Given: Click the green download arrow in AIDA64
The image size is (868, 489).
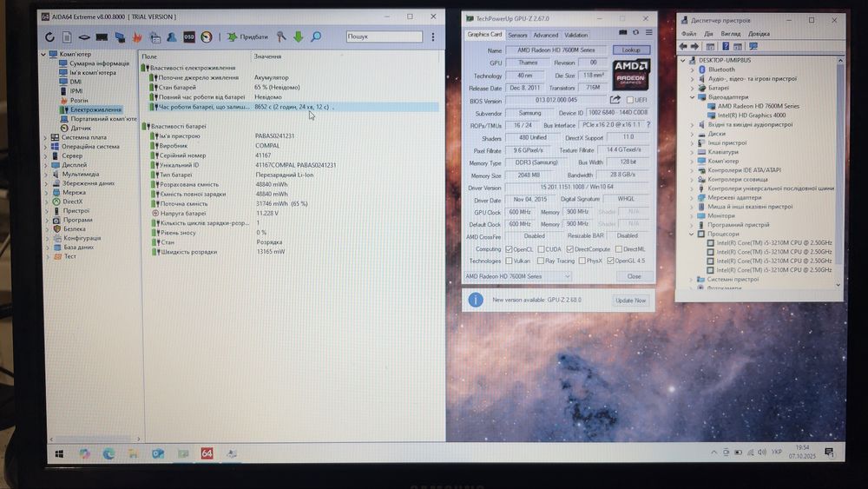Looking at the screenshot, I should 299,37.
